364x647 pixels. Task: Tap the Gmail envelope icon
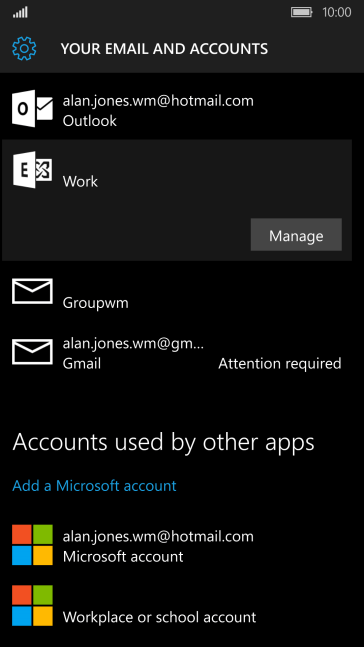tap(32, 352)
